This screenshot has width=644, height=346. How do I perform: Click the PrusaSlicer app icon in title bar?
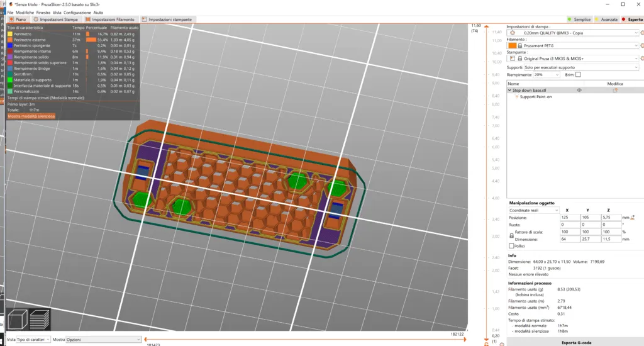tap(11, 4)
